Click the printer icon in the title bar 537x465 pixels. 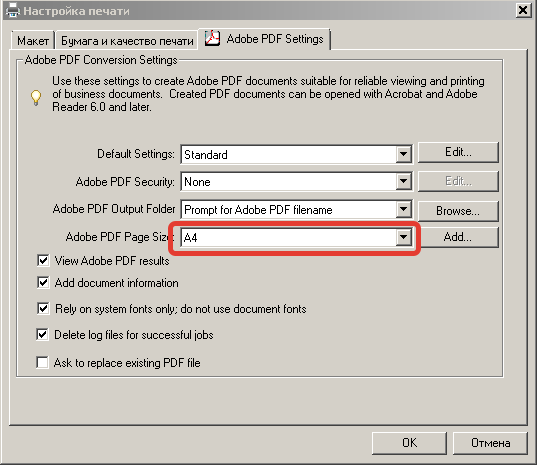point(13,11)
